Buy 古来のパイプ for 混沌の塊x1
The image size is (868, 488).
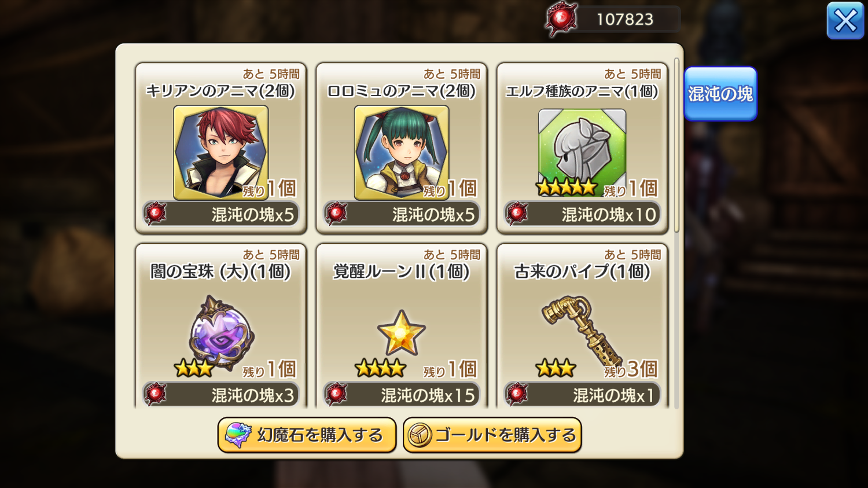582,395
